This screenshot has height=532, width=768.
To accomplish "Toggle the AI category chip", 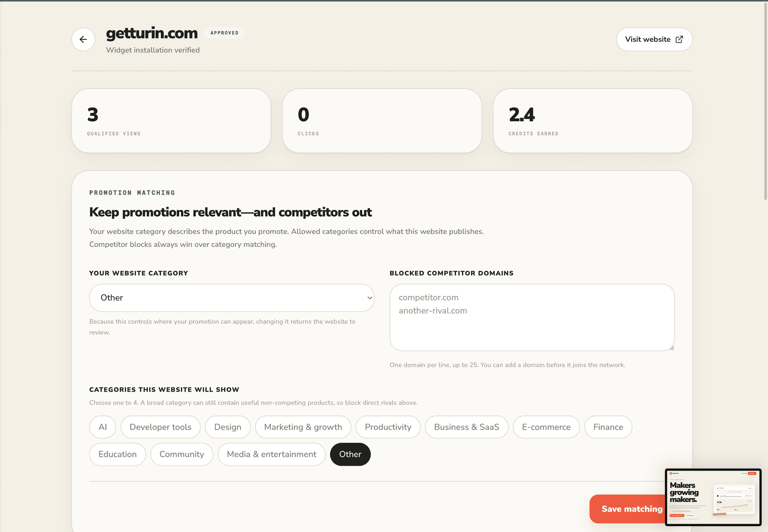I will (103, 427).
